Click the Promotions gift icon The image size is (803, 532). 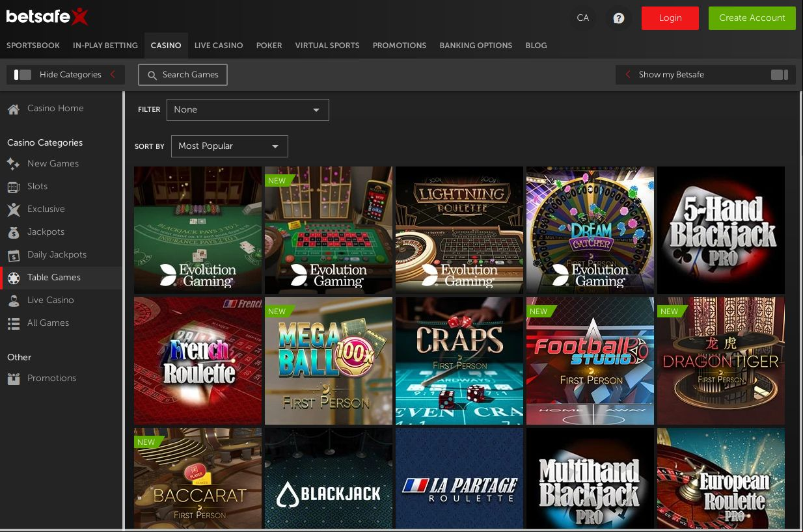(x=13, y=379)
